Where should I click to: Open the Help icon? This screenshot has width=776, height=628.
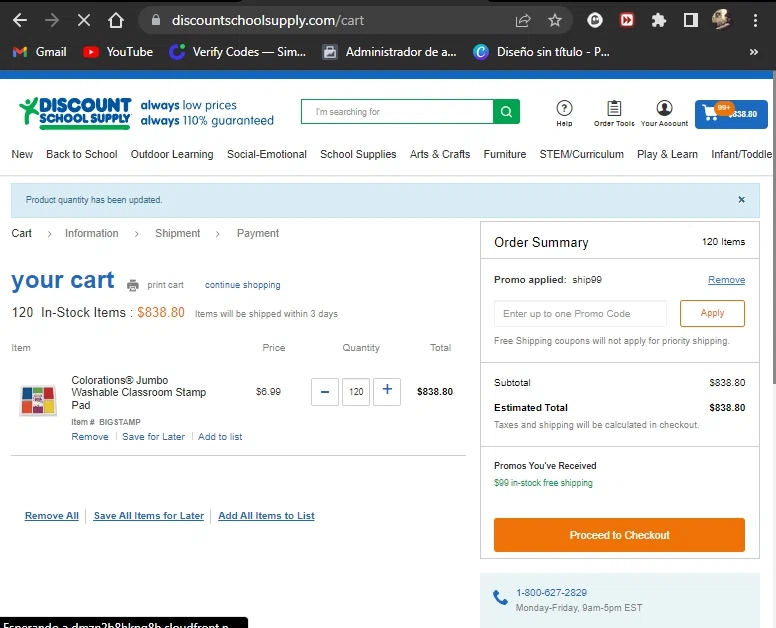[x=564, y=113]
